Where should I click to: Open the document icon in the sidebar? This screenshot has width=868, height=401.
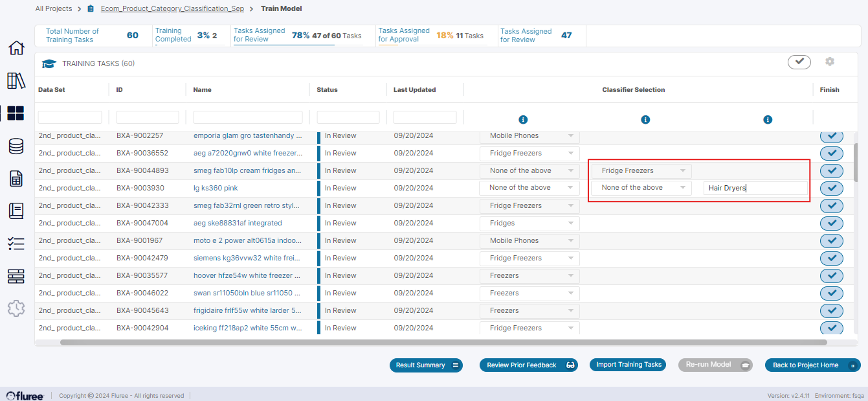tap(16, 178)
